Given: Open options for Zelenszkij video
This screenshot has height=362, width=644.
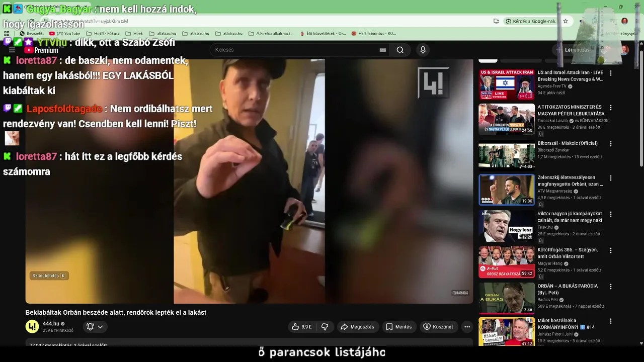Looking at the screenshot, I should click(x=611, y=178).
